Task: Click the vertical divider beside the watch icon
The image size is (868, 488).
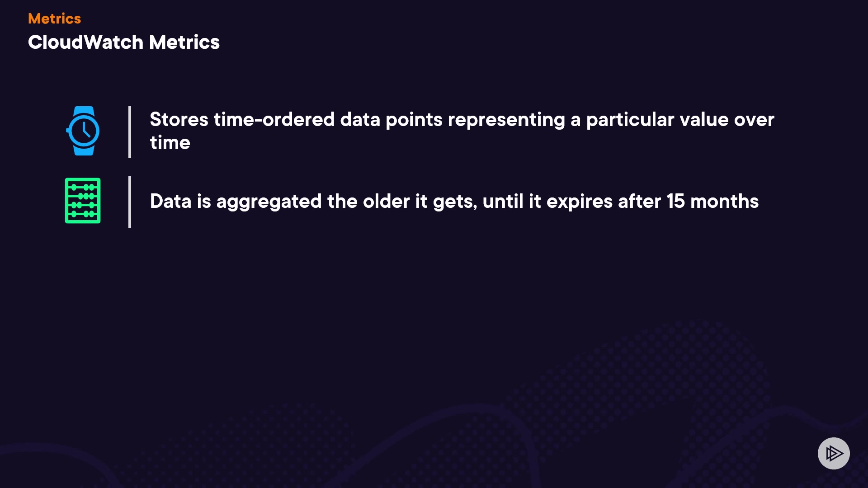Action: click(130, 132)
